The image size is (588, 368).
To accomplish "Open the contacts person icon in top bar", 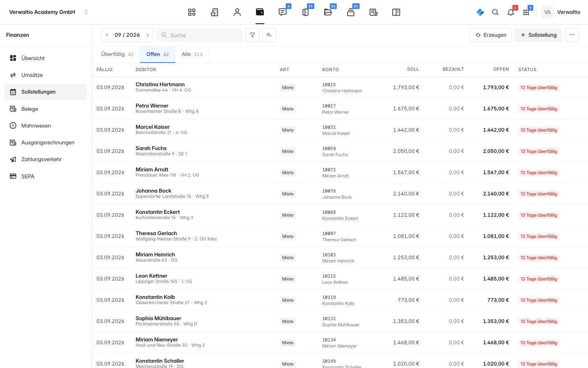I will pos(237,12).
